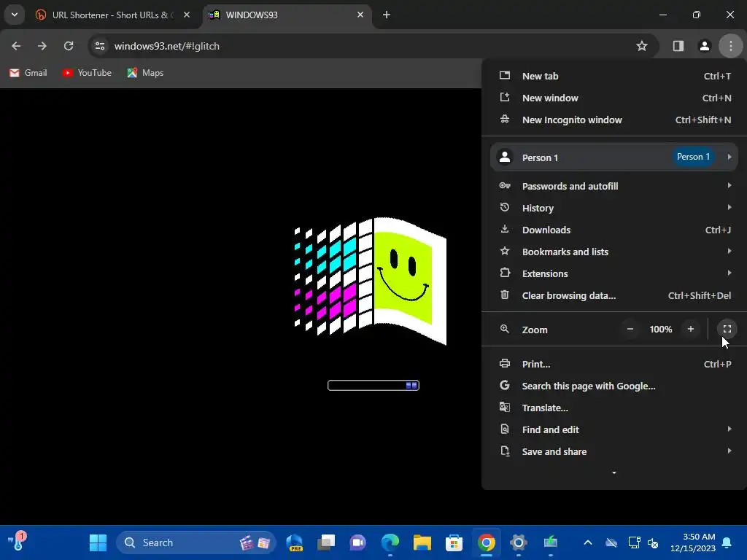Choose New window from the menu
The height and width of the screenshot is (560, 747).
coord(614,98)
